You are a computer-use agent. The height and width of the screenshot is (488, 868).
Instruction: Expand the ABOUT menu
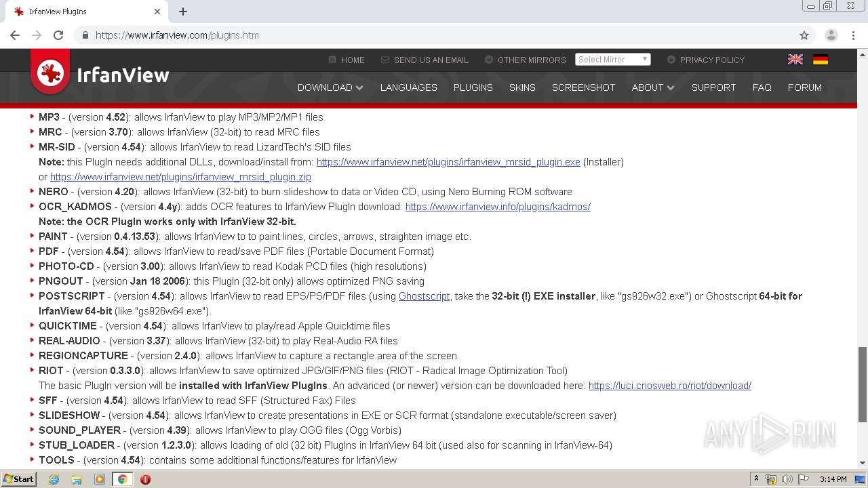[x=653, y=87]
